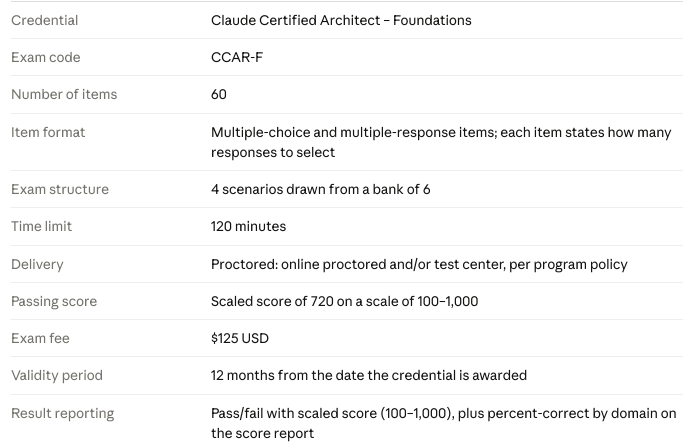
Task: Click the Time limit label
Action: (41, 226)
